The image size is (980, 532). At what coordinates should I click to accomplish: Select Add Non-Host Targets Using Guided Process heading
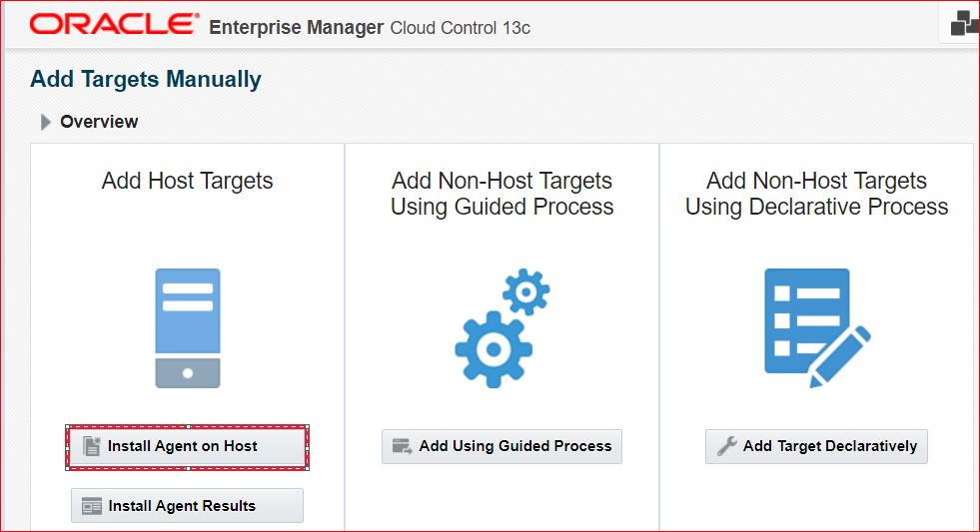click(x=501, y=194)
